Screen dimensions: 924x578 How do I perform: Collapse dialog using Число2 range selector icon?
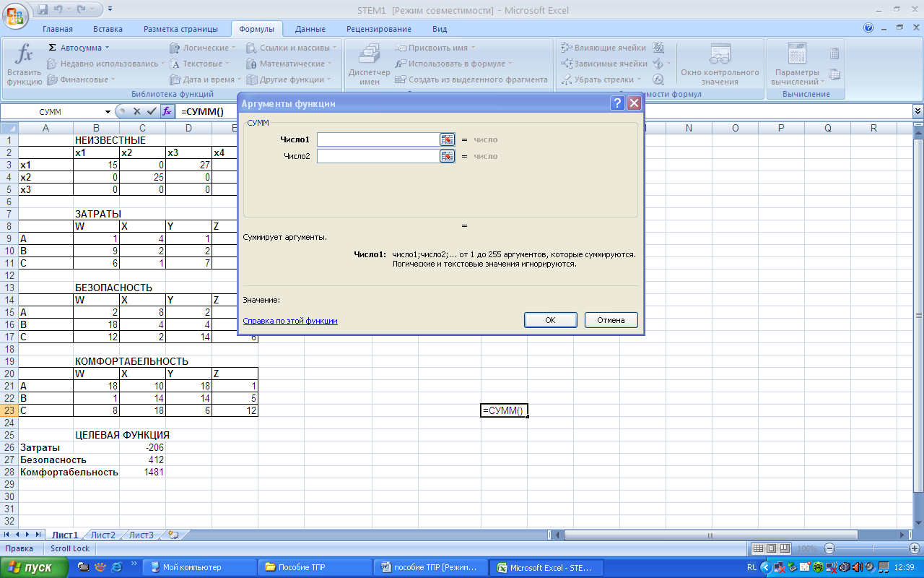(x=448, y=156)
